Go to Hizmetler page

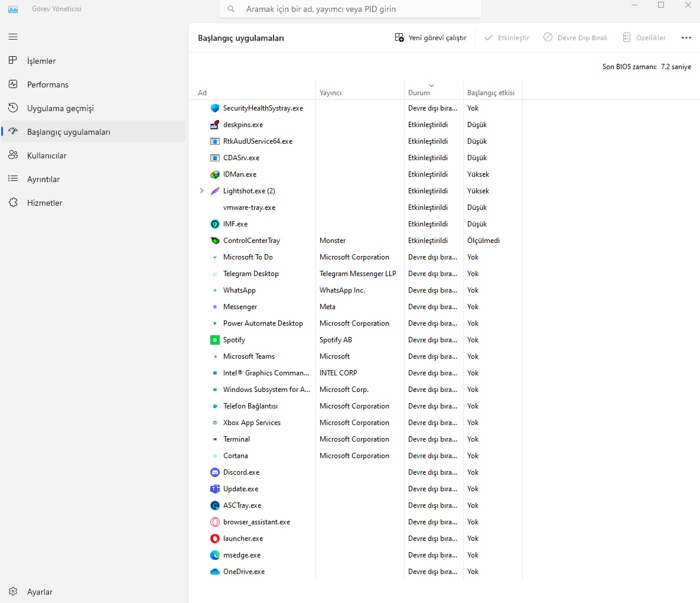click(x=93, y=203)
